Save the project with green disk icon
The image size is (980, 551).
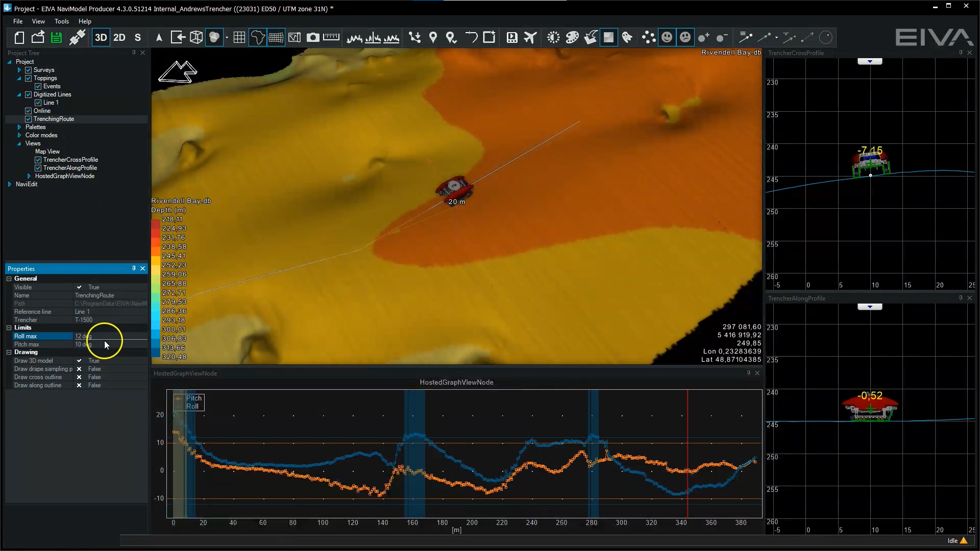point(56,37)
